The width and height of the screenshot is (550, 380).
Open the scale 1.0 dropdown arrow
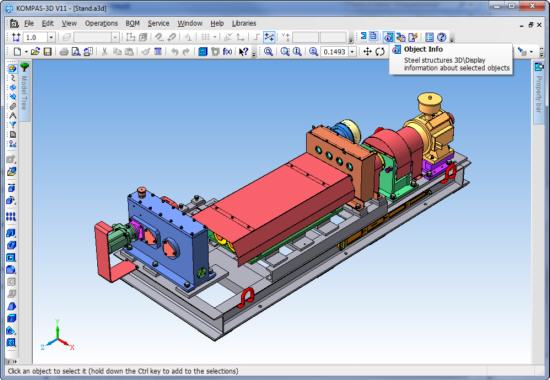coord(51,37)
